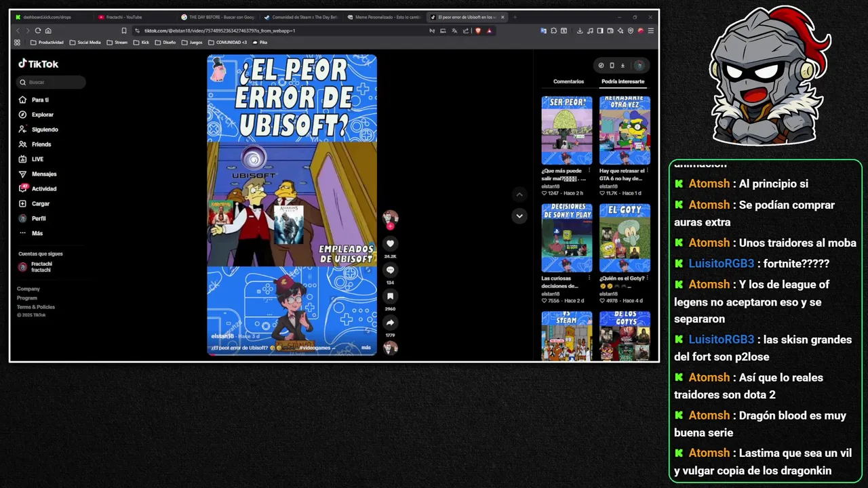Screen dimensions: 868x488
Task: Like the video with heart icon
Action: [x=390, y=243]
